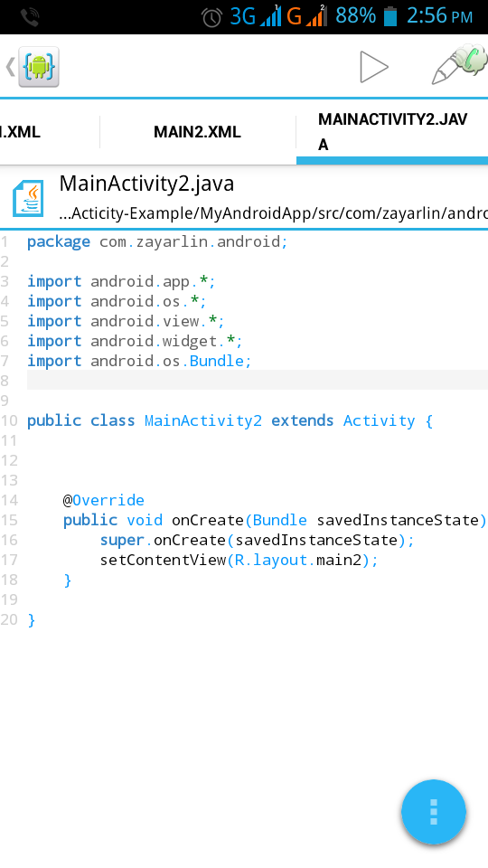Click the super.onCreate call on line 16
The height and width of the screenshot is (868, 488).
coord(257,541)
